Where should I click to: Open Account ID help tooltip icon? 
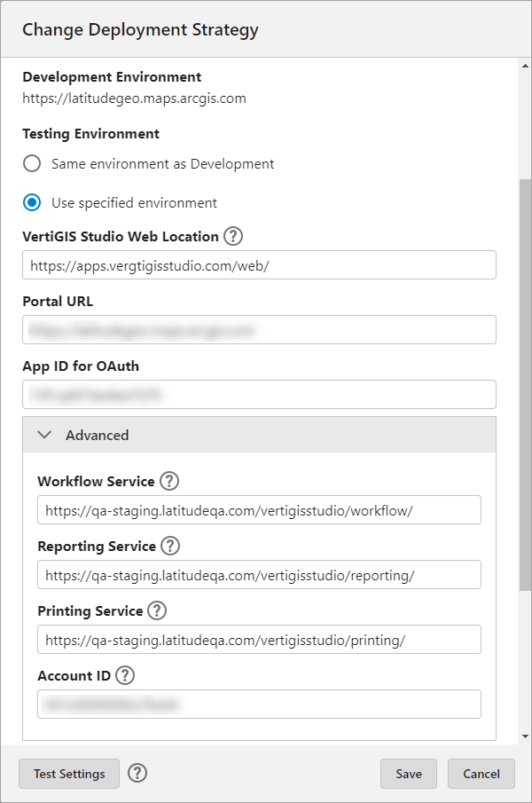point(125,675)
